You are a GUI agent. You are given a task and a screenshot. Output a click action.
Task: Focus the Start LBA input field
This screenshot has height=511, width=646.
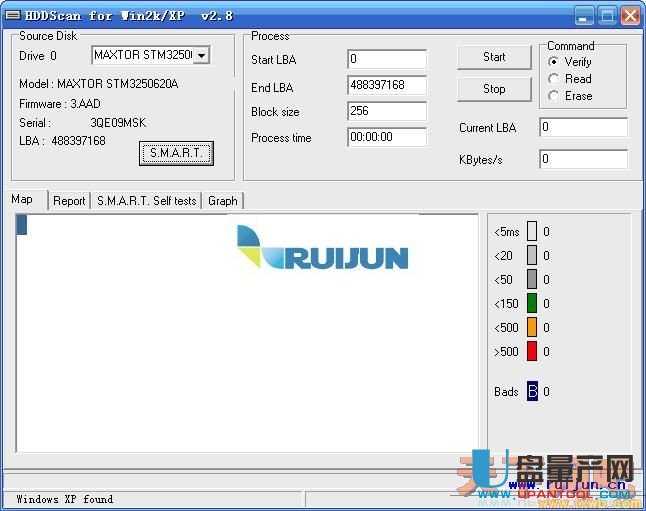(387, 59)
